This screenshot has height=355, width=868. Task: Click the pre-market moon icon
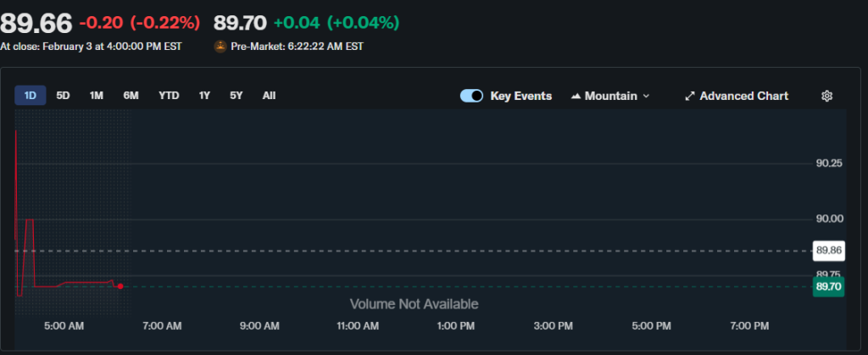coord(220,47)
